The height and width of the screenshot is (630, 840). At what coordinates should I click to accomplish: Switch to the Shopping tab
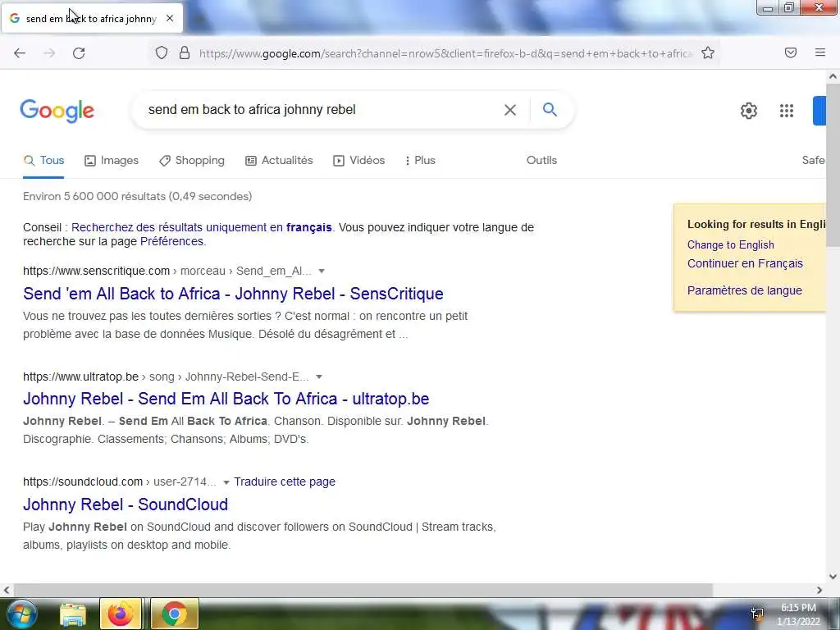click(192, 160)
